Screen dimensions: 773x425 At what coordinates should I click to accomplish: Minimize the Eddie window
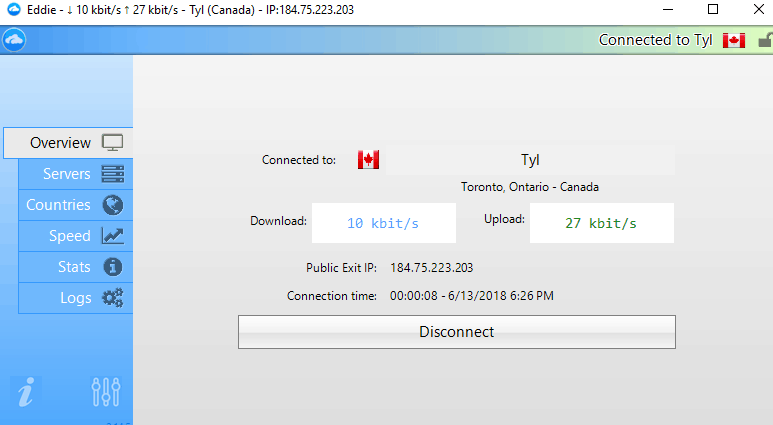pos(668,9)
